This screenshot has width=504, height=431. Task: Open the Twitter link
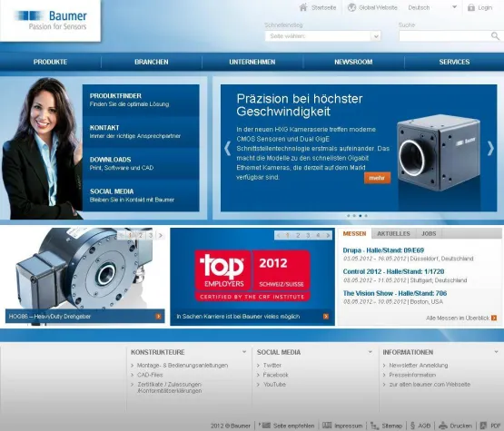(x=272, y=366)
